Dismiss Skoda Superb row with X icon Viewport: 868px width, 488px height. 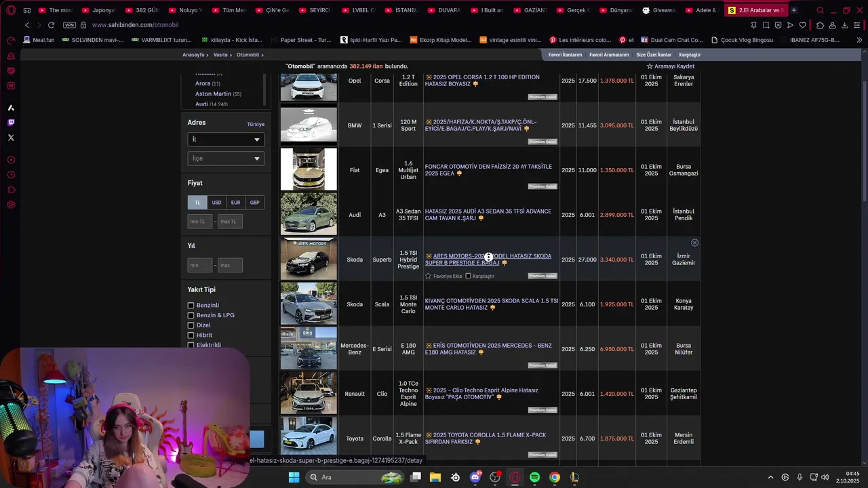(694, 243)
